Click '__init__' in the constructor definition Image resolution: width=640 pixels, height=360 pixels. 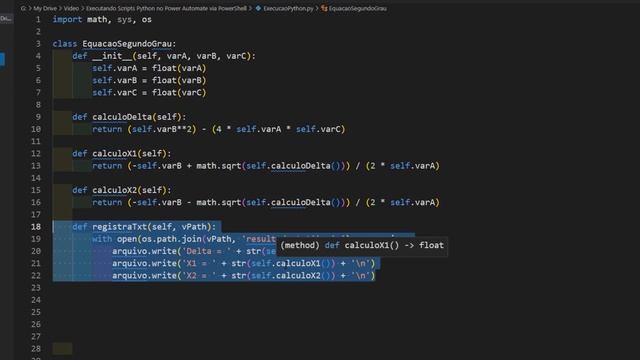click(112, 56)
